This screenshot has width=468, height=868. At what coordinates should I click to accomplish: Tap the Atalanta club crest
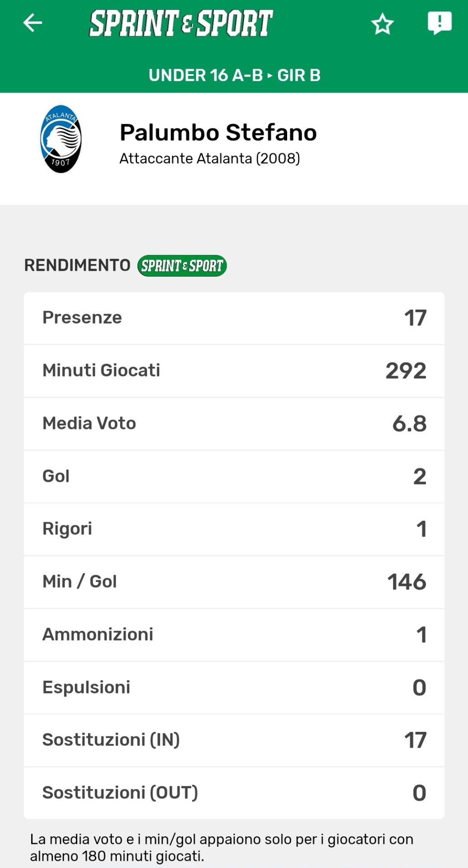[x=61, y=139]
